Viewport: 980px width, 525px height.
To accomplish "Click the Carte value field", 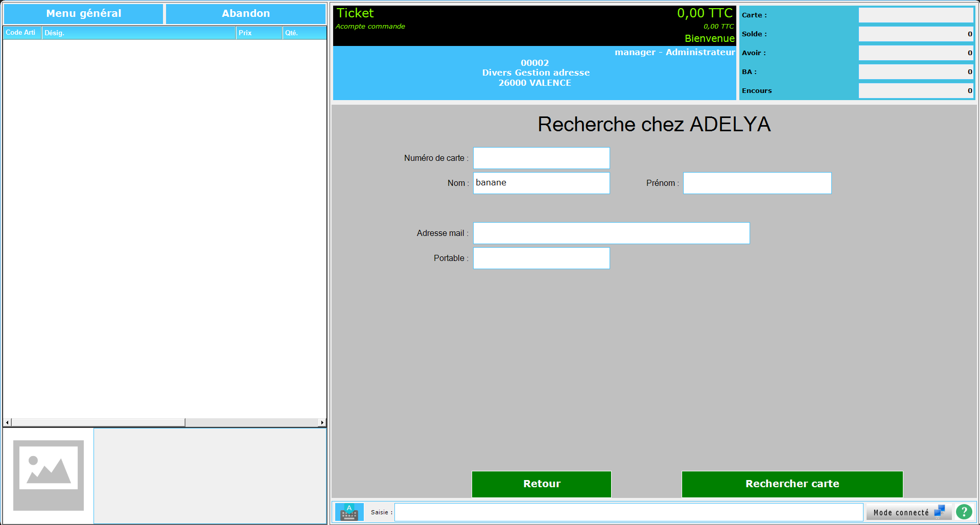I will click(916, 15).
